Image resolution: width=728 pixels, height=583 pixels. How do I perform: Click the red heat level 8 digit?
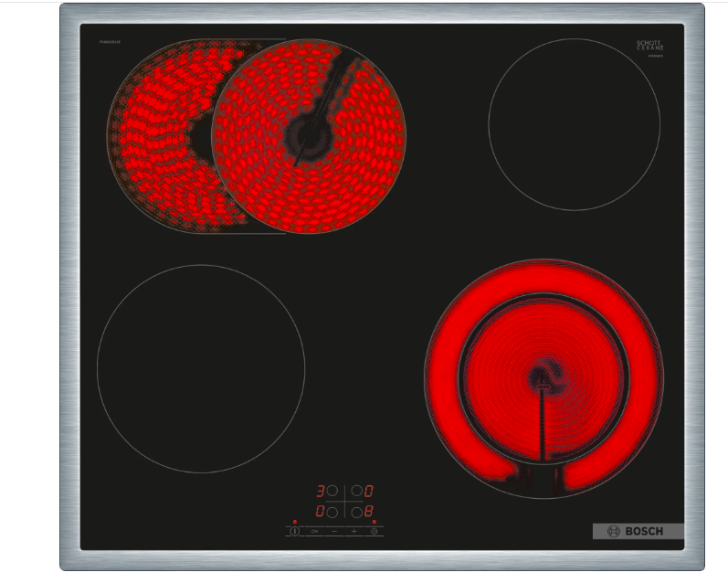[369, 512]
